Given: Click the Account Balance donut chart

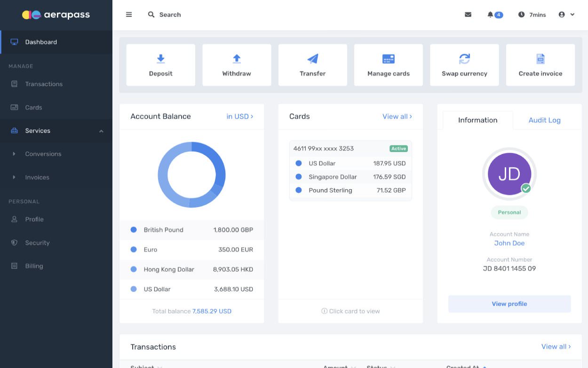Looking at the screenshot, I should point(191,175).
